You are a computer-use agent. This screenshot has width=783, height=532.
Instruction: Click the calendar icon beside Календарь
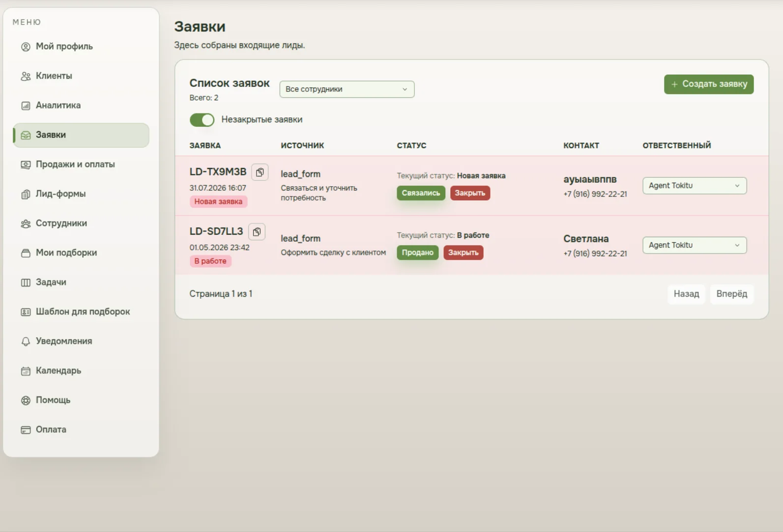(26, 371)
